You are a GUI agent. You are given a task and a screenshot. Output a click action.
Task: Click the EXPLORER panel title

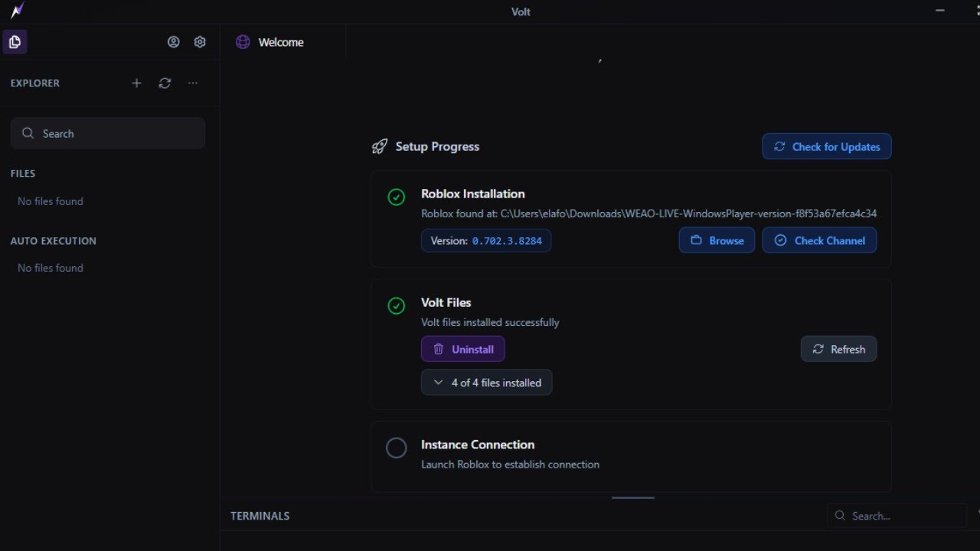(x=35, y=83)
